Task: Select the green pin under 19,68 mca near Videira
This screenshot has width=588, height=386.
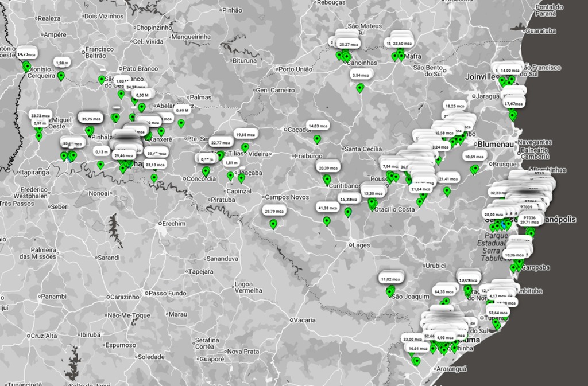Action: click(245, 147)
